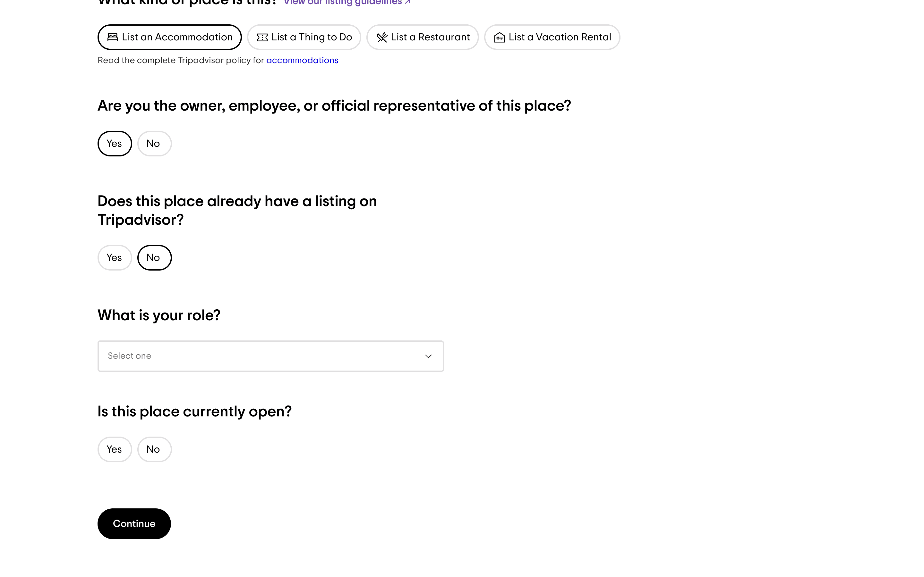Open the accommodations policy link
The width and height of the screenshot is (924, 577).
tap(302, 60)
